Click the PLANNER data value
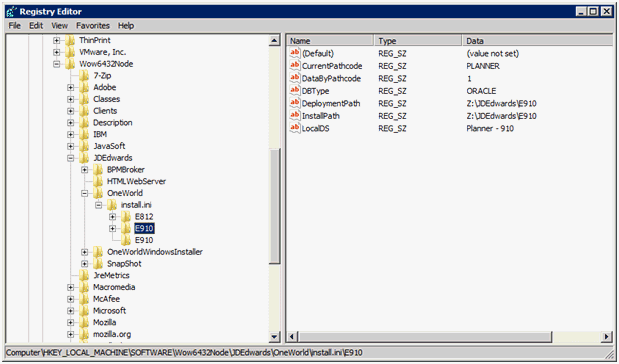This screenshot has width=619, height=364. (x=483, y=66)
